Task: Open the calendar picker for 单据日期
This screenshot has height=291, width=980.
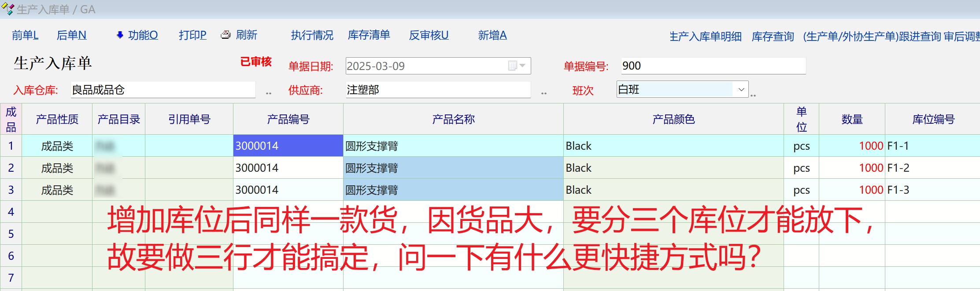Action: click(x=517, y=66)
